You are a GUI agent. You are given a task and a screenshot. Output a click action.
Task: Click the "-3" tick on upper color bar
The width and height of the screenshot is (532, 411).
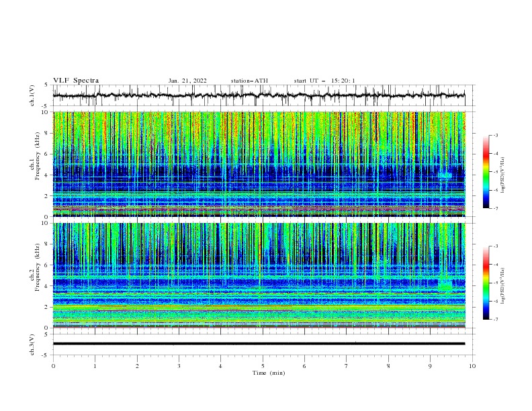pos(495,135)
